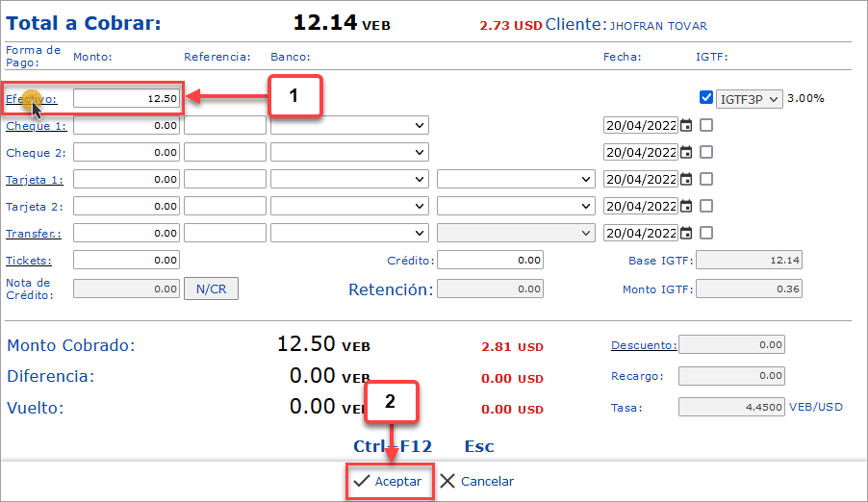Enable IGTF checkbox for Tarjeta 1
868x502 pixels.
click(x=705, y=179)
